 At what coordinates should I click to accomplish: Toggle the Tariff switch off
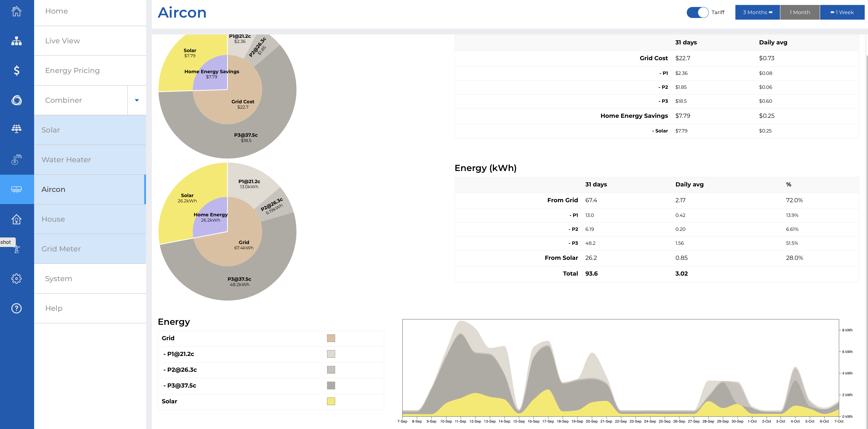point(697,12)
